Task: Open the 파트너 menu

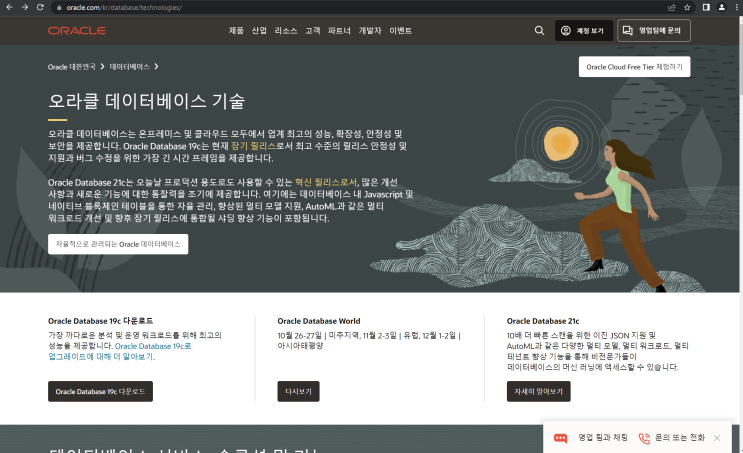Action: point(339,30)
